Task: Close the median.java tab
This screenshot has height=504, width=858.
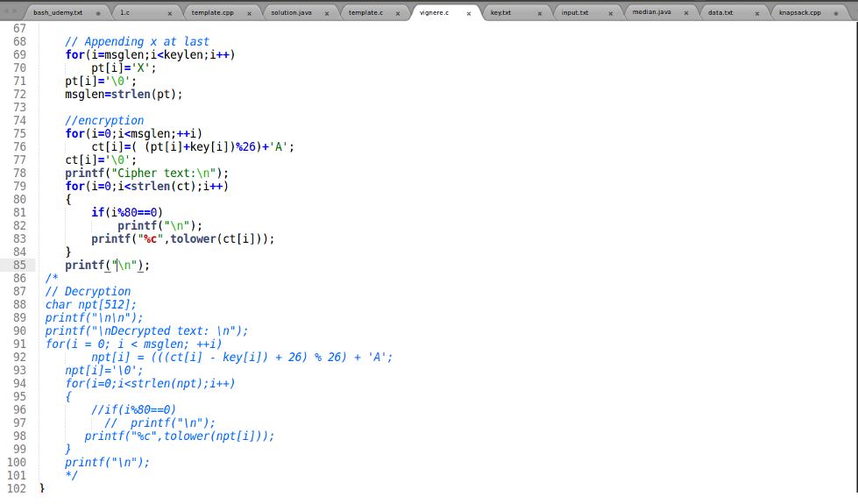Action: click(x=686, y=13)
